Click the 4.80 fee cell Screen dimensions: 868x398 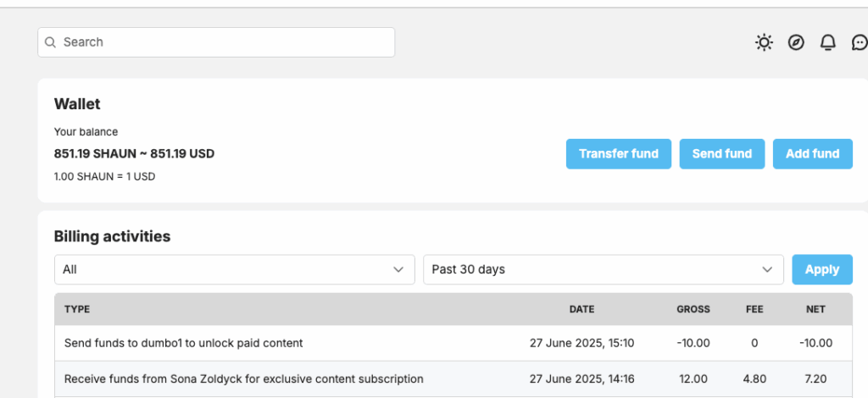[754, 379]
